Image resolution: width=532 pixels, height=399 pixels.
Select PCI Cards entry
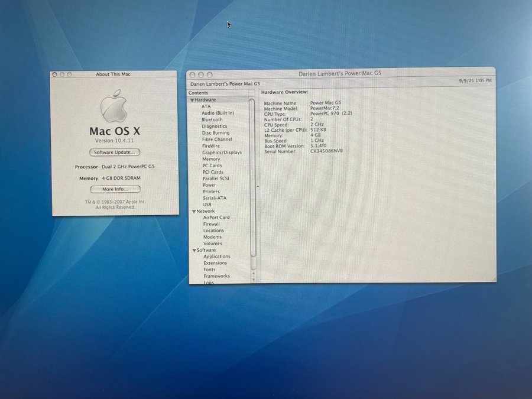click(213, 172)
